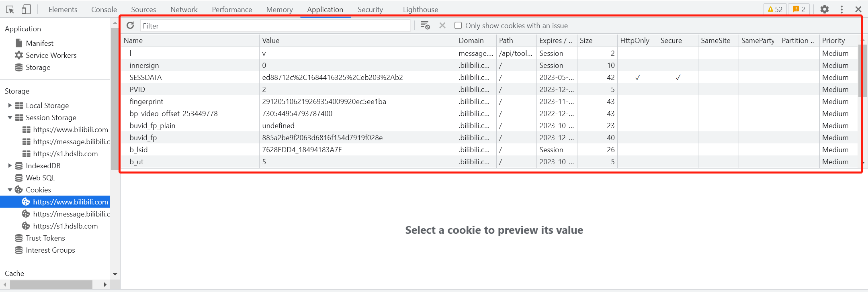The image size is (868, 292).
Task: Open the DevTools three-dot menu
Action: (x=842, y=9)
